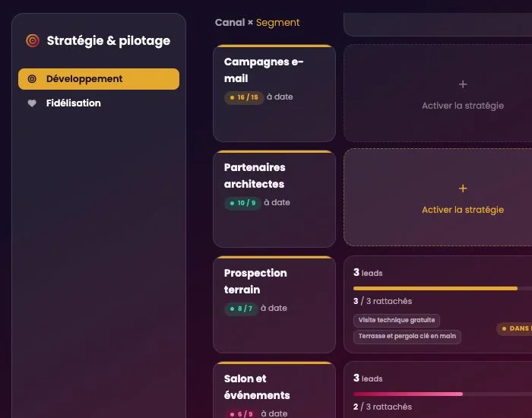Click the Stratégie & pilotage heading

(x=109, y=41)
